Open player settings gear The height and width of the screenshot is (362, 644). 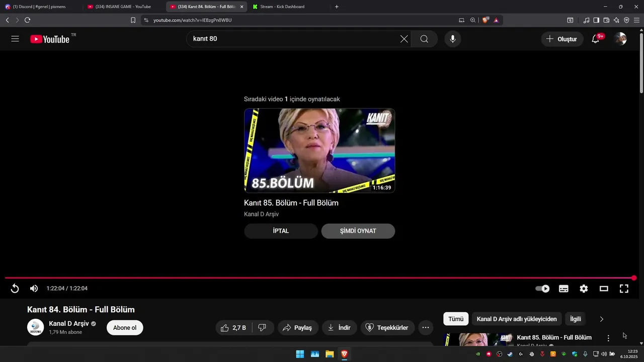pyautogui.click(x=584, y=289)
